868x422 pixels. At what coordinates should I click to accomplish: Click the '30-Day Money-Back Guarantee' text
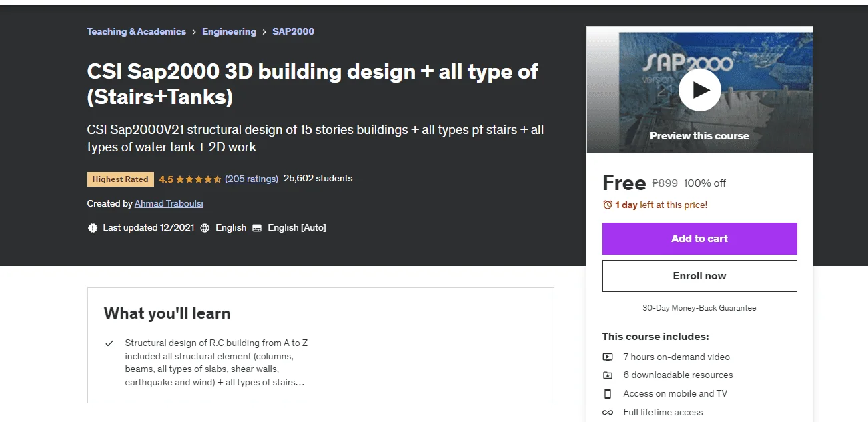pos(699,308)
